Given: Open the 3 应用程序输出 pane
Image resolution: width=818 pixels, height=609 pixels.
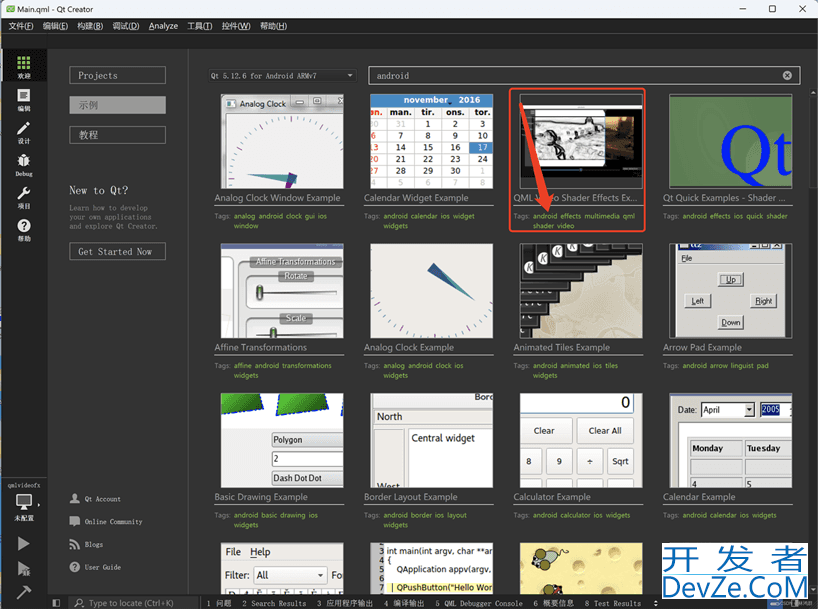Looking at the screenshot, I should pyautogui.click(x=345, y=603).
